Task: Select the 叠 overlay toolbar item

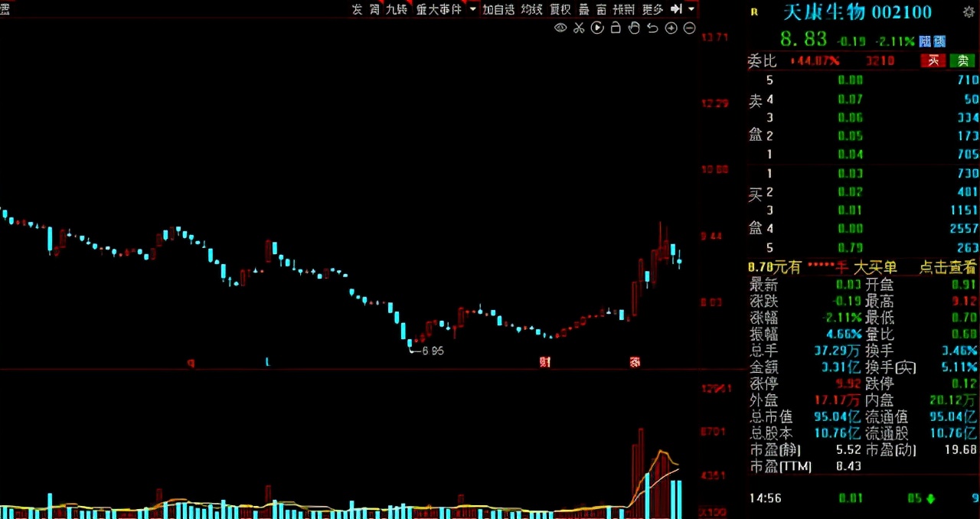Action: [584, 9]
